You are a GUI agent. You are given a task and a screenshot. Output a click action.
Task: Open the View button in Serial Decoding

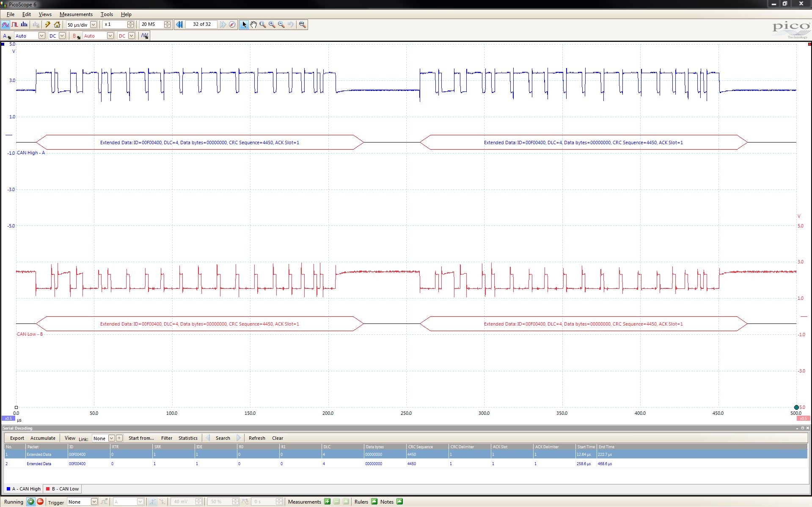70,438
